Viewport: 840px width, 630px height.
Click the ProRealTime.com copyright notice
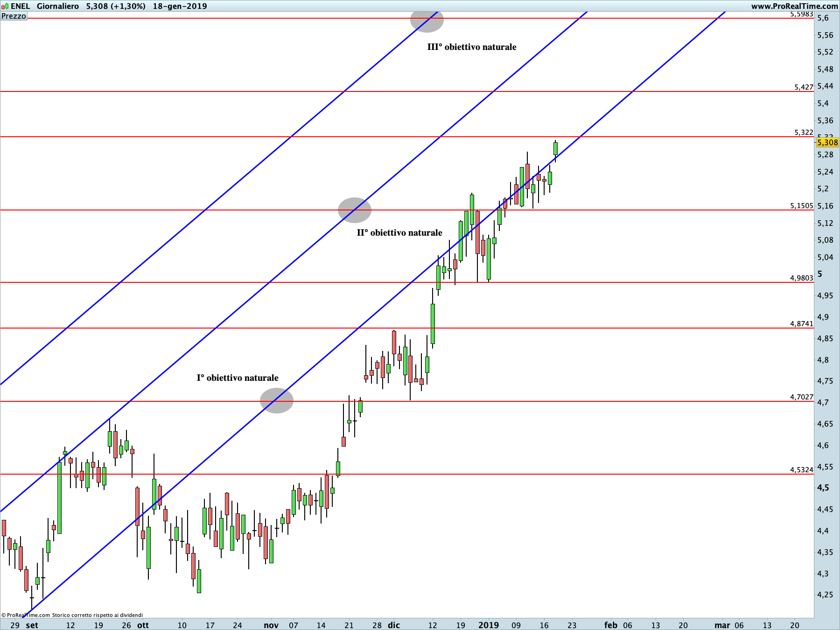point(72,615)
